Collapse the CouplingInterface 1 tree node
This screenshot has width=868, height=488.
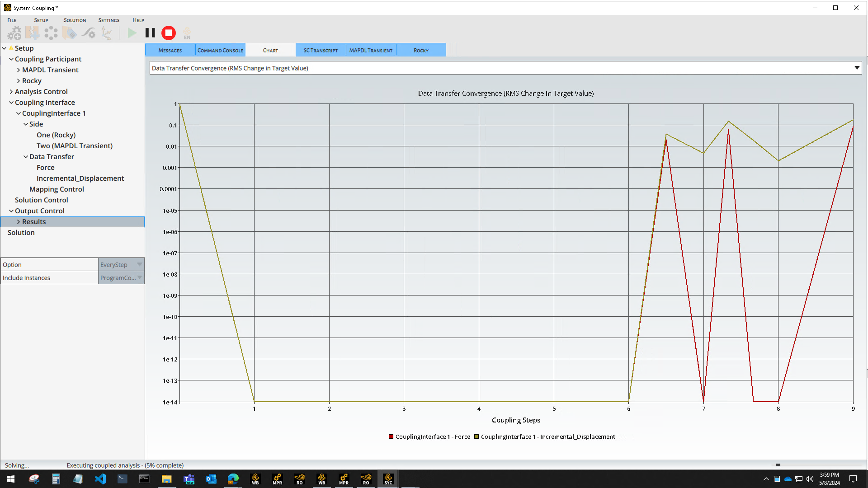coord(19,113)
